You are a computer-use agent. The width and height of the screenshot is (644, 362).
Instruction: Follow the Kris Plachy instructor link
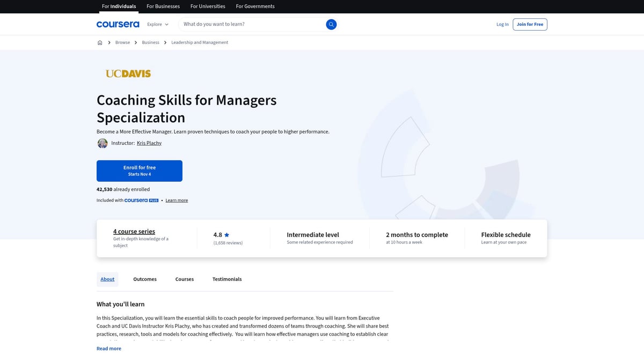149,143
